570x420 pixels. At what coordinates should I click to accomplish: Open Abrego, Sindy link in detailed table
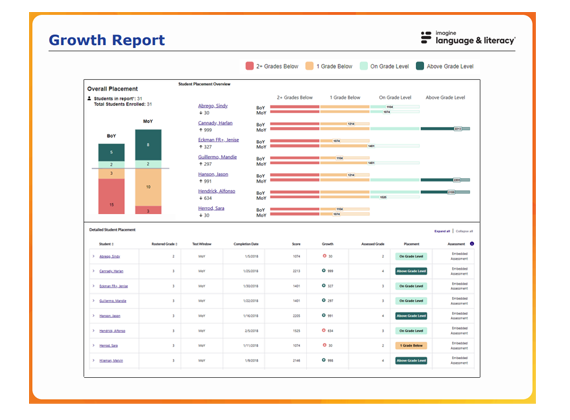109,256
